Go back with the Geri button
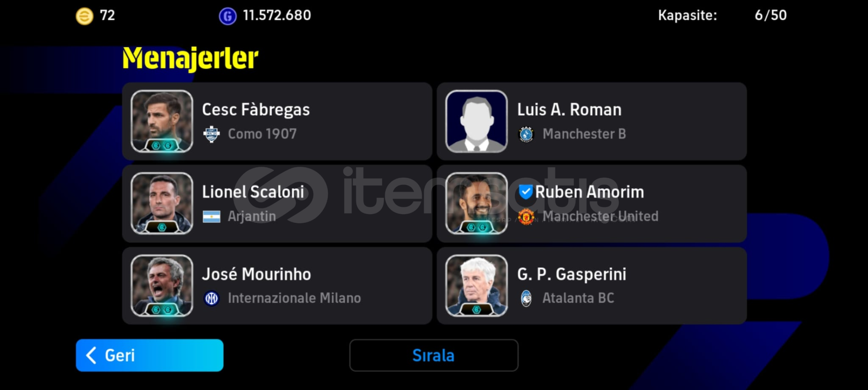The width and height of the screenshot is (868, 390). (150, 355)
